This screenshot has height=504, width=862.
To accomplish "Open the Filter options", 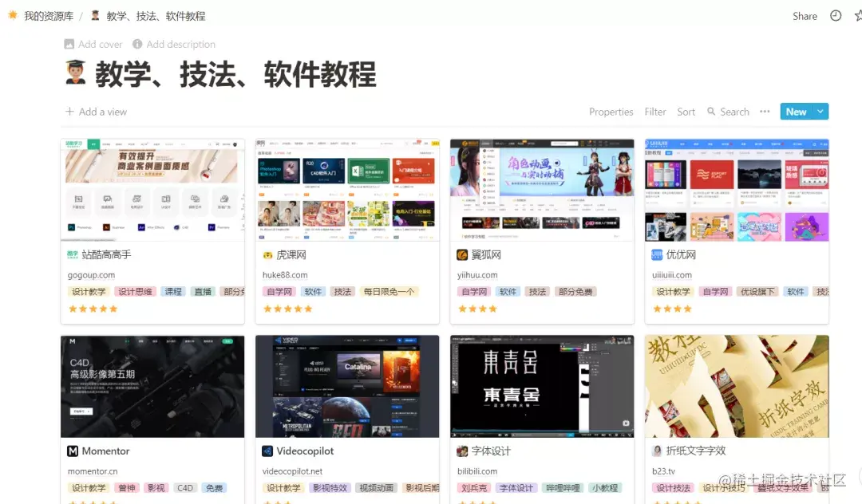I will [x=655, y=112].
